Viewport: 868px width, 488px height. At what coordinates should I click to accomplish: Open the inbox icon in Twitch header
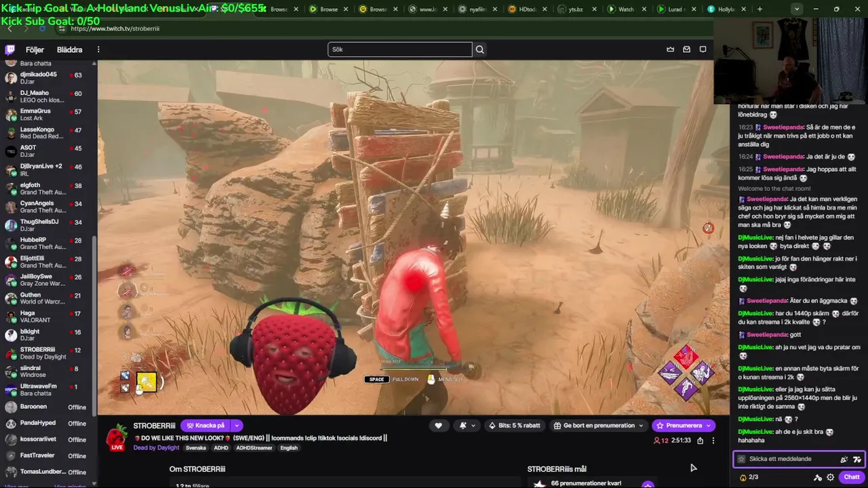point(687,49)
